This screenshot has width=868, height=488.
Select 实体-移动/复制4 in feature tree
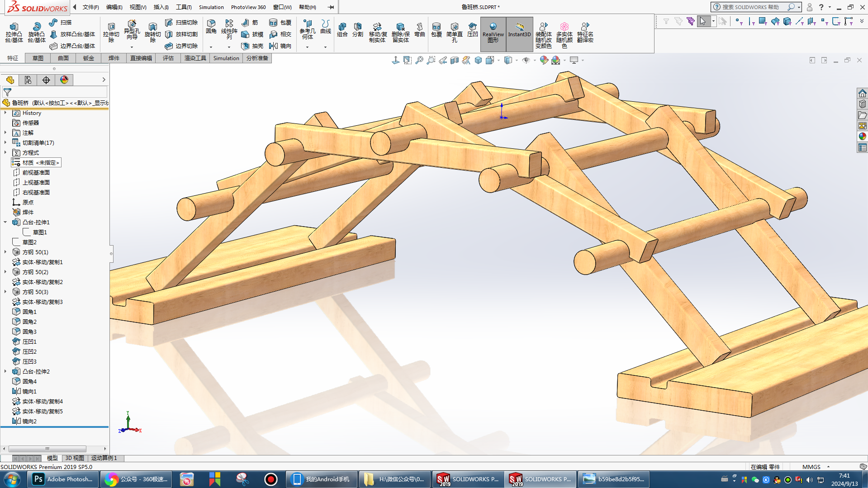38,401
